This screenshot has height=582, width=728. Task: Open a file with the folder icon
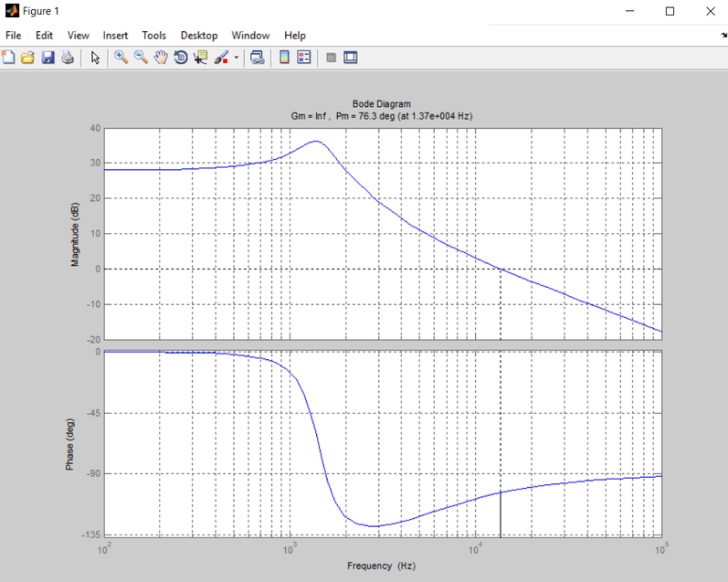[x=27, y=58]
